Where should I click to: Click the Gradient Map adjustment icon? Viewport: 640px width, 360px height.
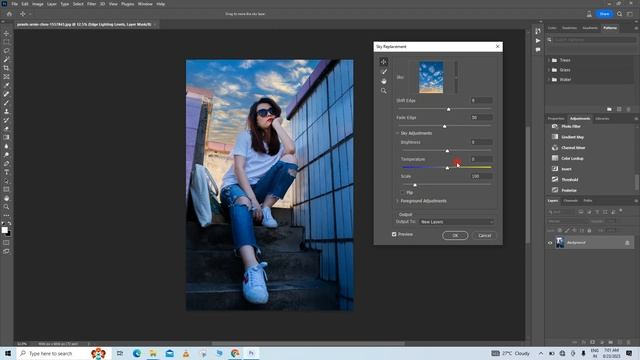click(555, 137)
